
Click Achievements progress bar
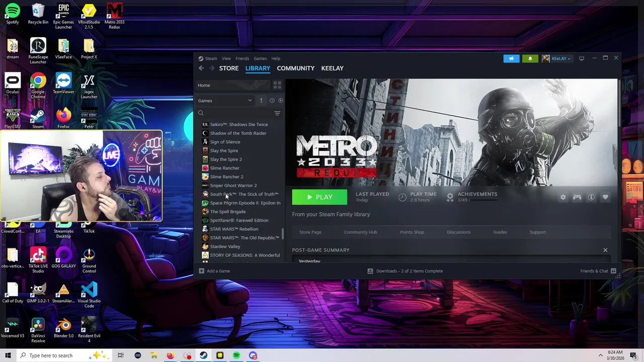click(484, 200)
